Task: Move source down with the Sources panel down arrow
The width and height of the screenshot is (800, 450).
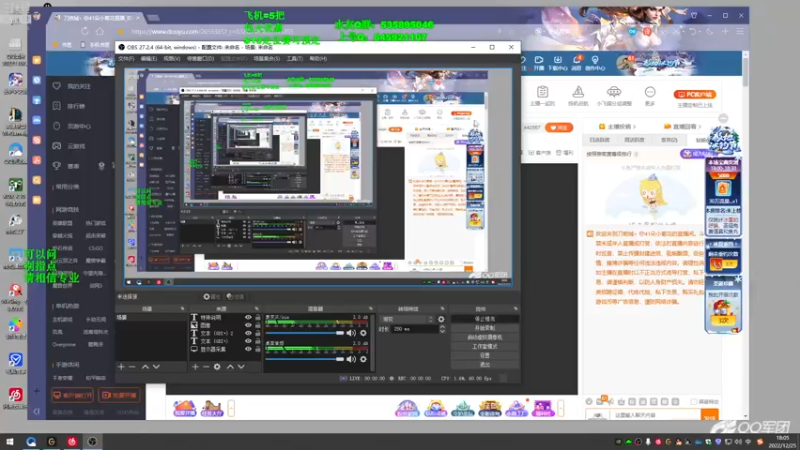Action: click(241, 367)
